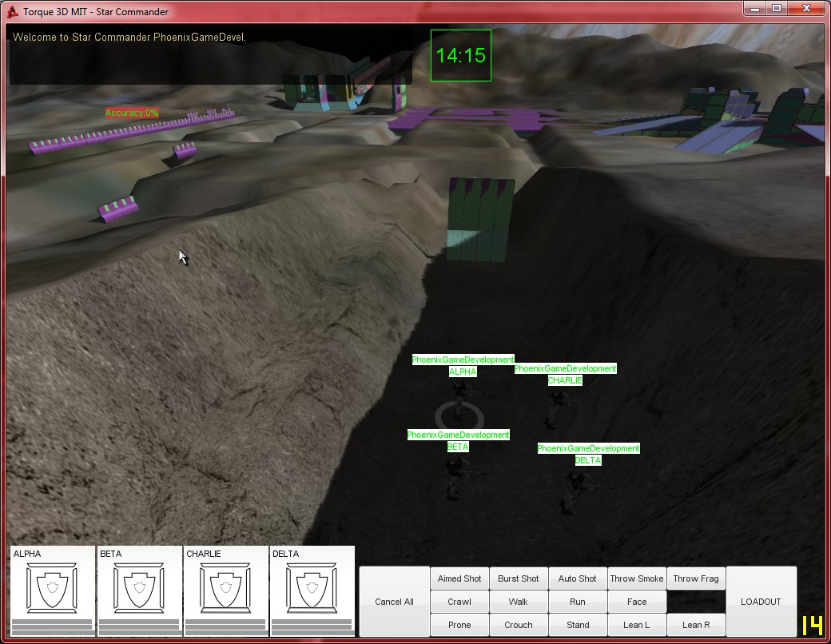Click Cancel All orders
831x644 pixels.
tap(394, 602)
